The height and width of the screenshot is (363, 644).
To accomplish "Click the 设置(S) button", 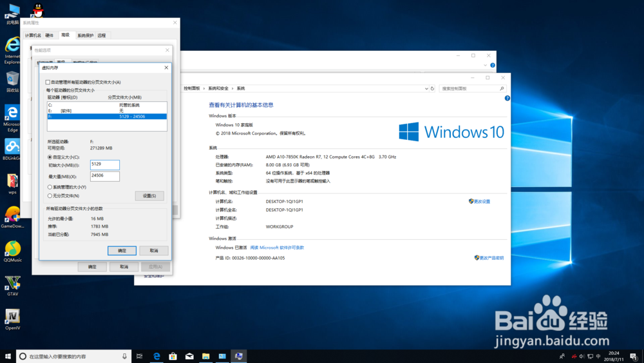I will coord(149,195).
